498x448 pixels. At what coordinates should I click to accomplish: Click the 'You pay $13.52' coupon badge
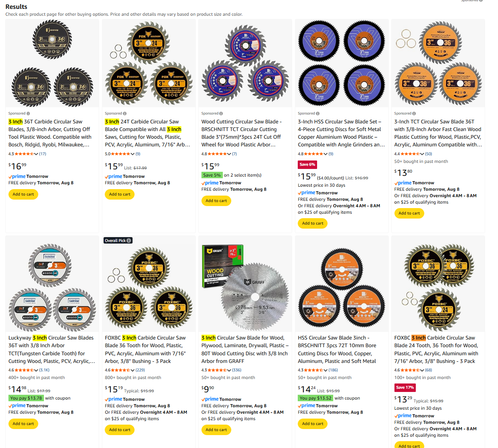315,398
